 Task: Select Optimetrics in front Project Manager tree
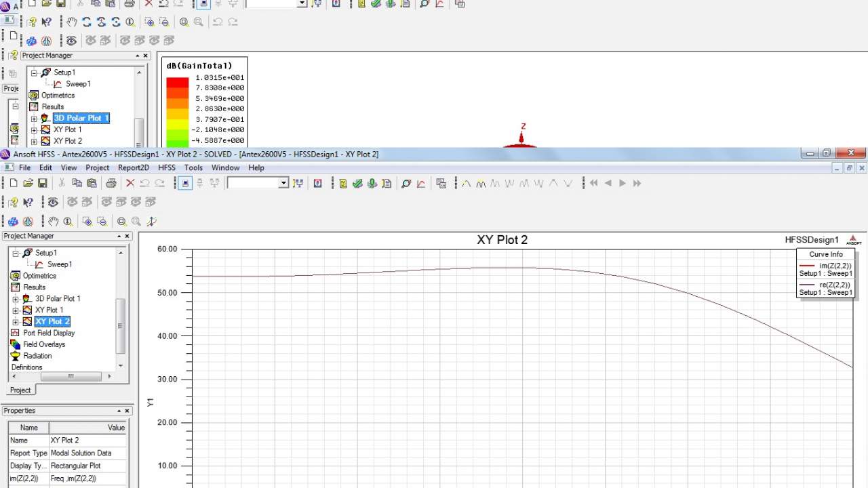(x=39, y=276)
